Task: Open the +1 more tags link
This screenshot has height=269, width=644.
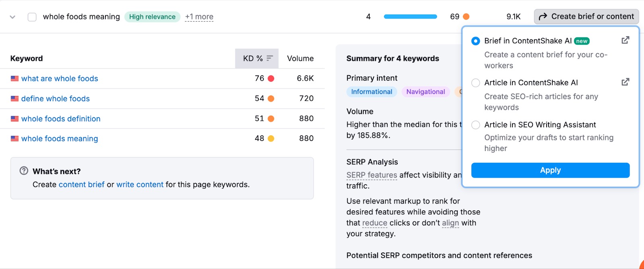Action: point(199,17)
